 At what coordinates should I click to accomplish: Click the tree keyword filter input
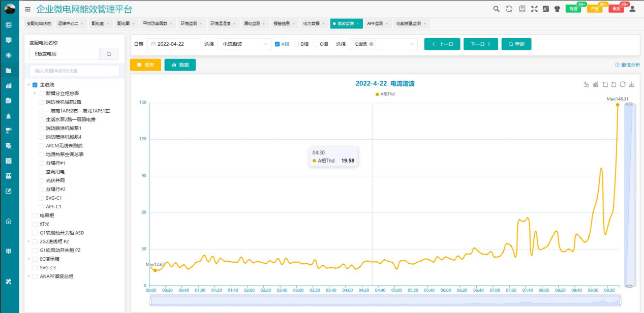point(74,71)
